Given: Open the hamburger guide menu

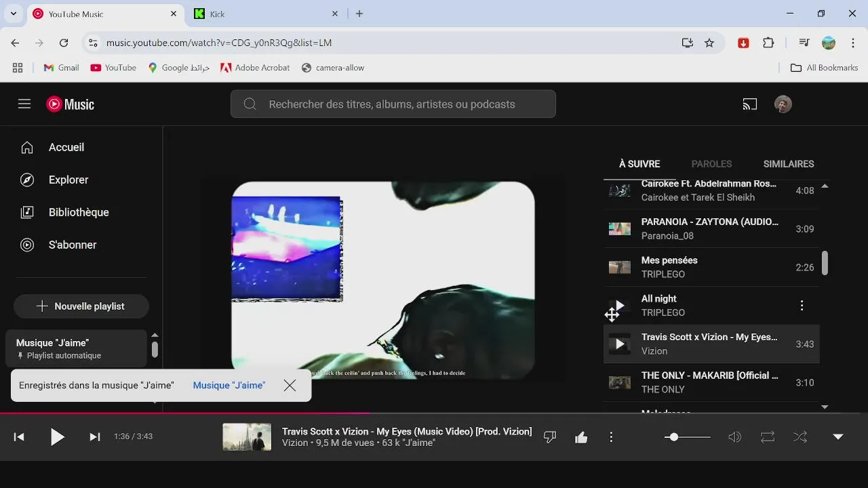Looking at the screenshot, I should 24,104.
